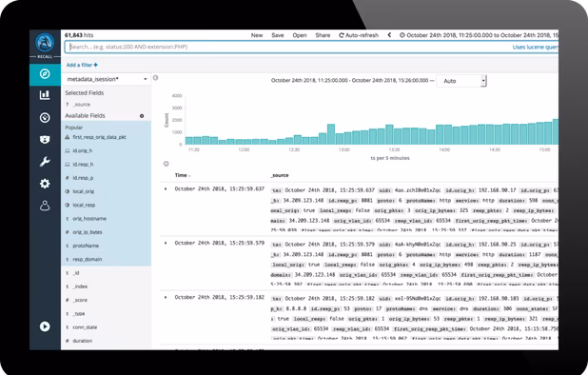This screenshot has width=588, height=375.
Task: Click the Recall logo at top left
Action: [x=45, y=43]
